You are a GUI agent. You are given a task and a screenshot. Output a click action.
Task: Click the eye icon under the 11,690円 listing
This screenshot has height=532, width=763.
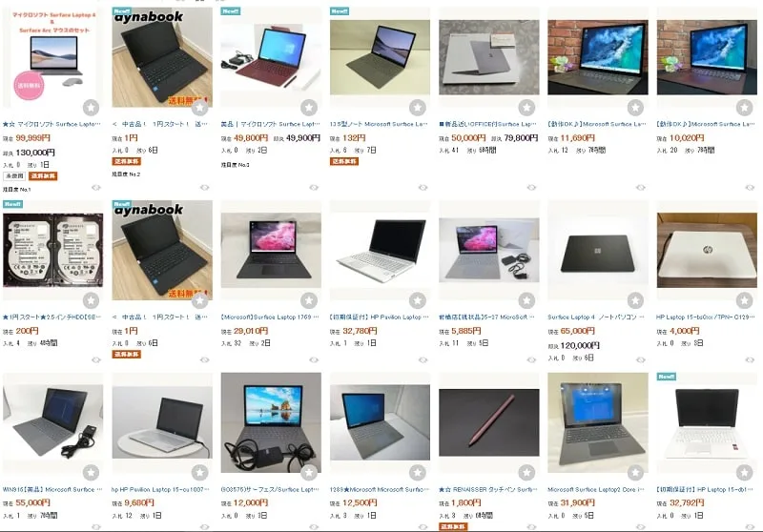click(x=641, y=187)
